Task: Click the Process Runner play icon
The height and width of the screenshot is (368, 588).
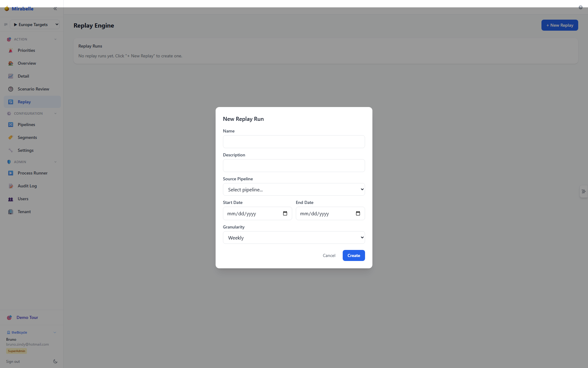Action: pos(11,173)
